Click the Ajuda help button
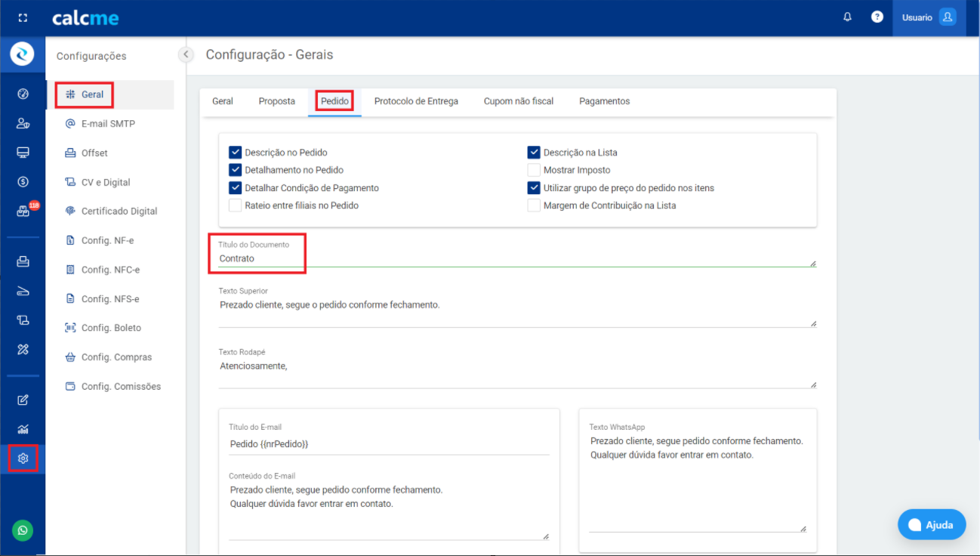This screenshot has height=556, width=980. [x=932, y=524]
